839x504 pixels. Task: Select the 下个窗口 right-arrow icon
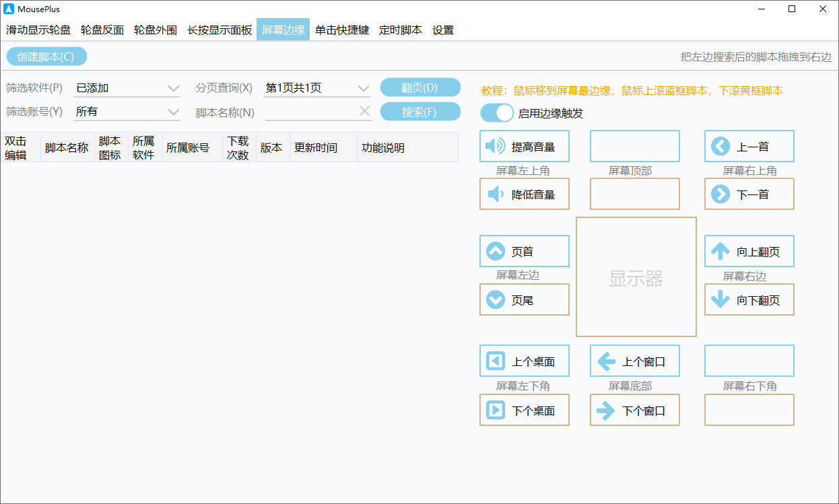605,410
